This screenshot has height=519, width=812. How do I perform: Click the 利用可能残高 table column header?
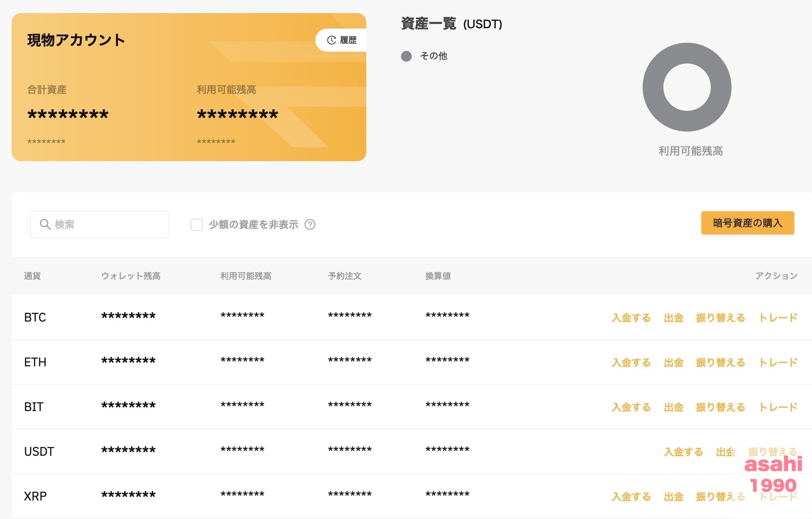click(x=246, y=276)
